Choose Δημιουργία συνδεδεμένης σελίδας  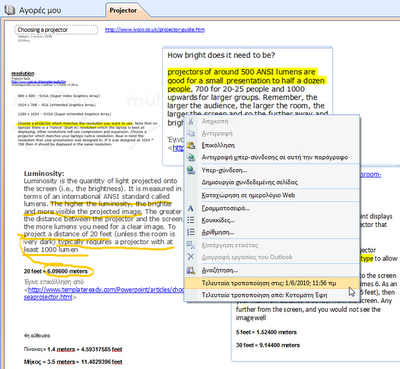pyautogui.click(x=271, y=182)
